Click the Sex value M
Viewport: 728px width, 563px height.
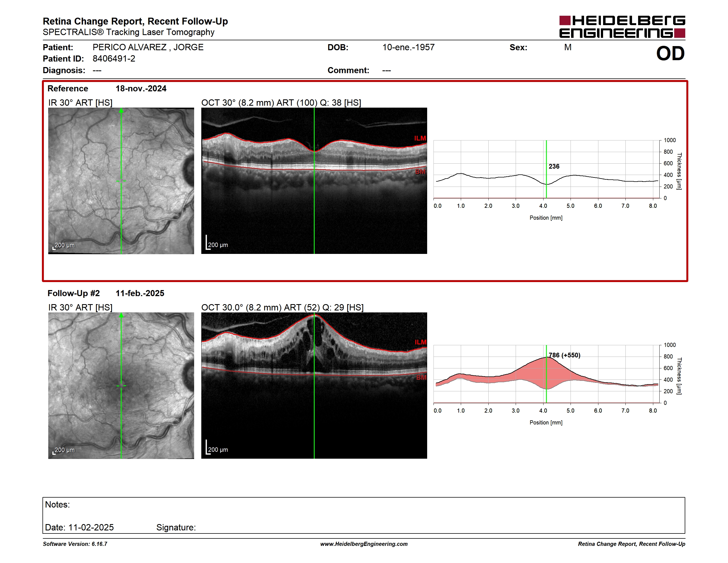coord(568,47)
